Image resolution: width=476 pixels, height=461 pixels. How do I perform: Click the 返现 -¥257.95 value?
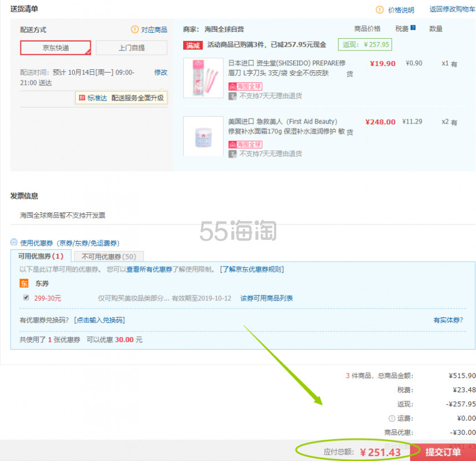pyautogui.click(x=461, y=404)
